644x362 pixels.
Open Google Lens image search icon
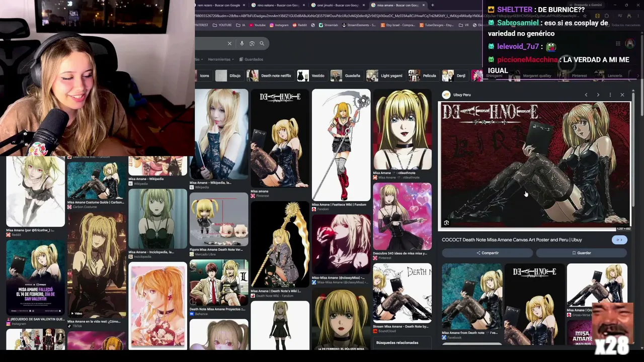click(x=252, y=43)
